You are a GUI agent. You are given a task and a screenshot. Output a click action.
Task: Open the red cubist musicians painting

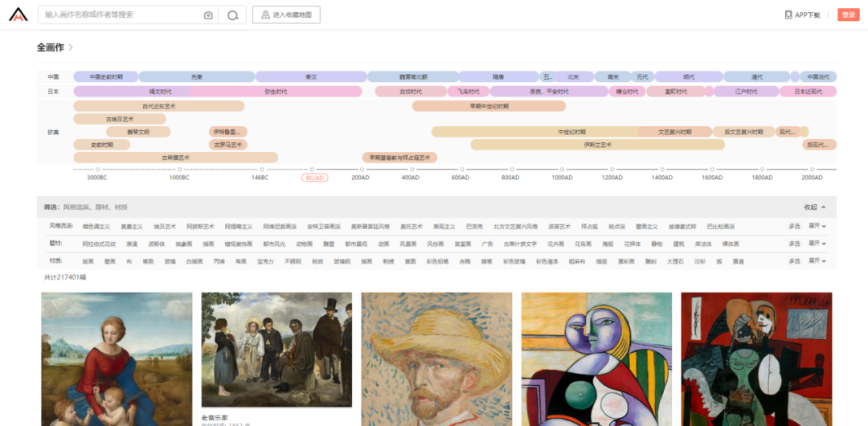click(x=757, y=359)
